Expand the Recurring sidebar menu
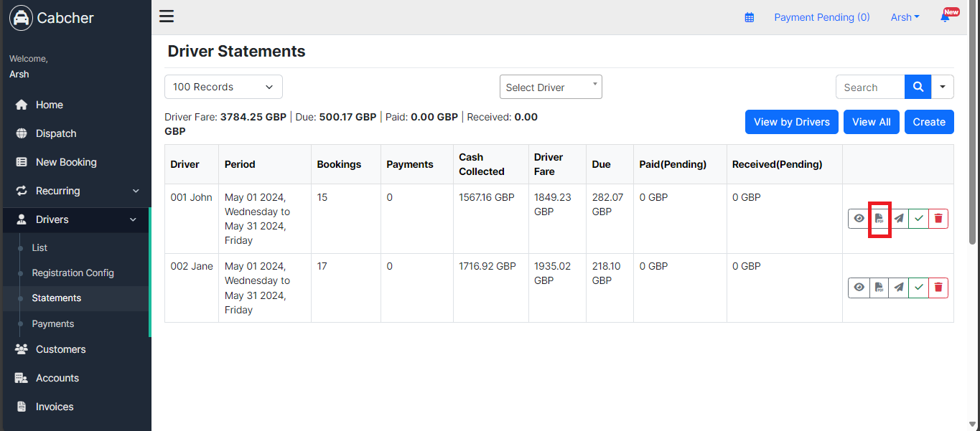 tap(75, 191)
